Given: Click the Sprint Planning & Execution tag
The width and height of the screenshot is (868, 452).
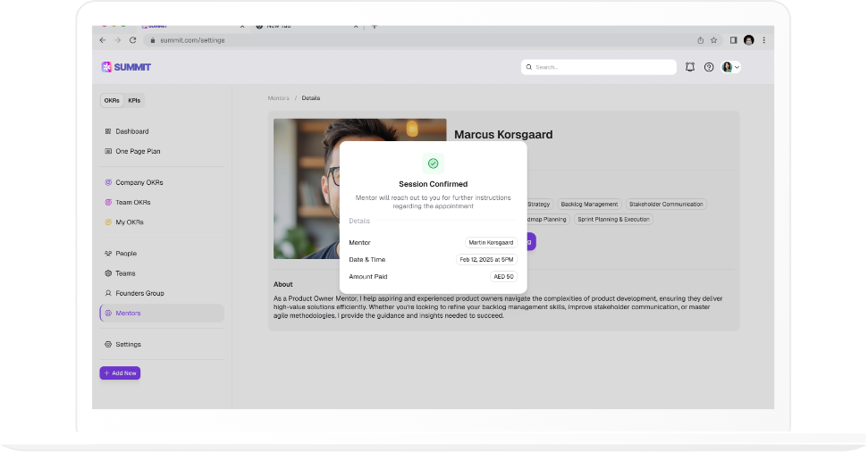Looking at the screenshot, I should tap(613, 220).
